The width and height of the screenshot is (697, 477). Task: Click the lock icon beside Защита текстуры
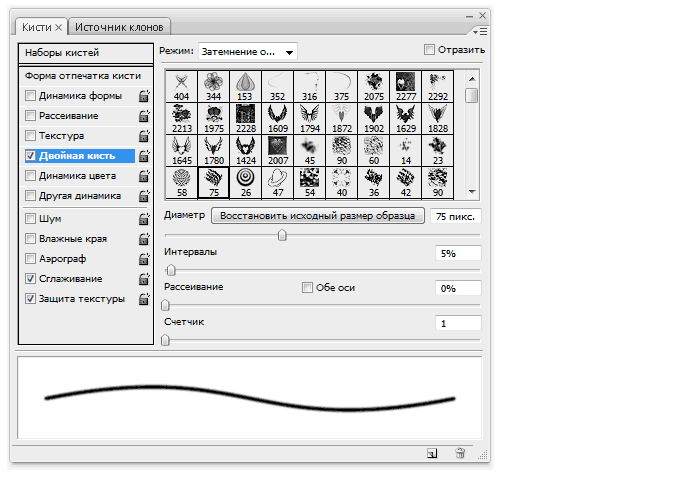click(x=143, y=299)
